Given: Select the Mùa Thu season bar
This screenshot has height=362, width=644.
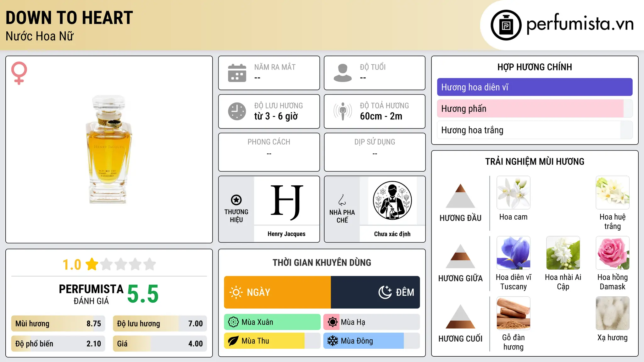Looking at the screenshot, I should pos(272,341).
